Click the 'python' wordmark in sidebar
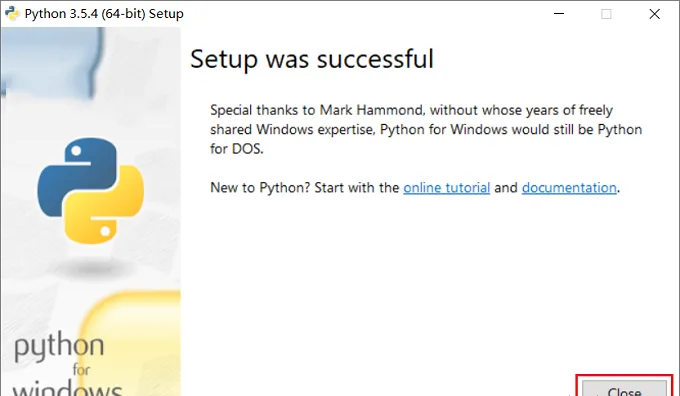Viewport: 680px width, 396px height. 59,347
